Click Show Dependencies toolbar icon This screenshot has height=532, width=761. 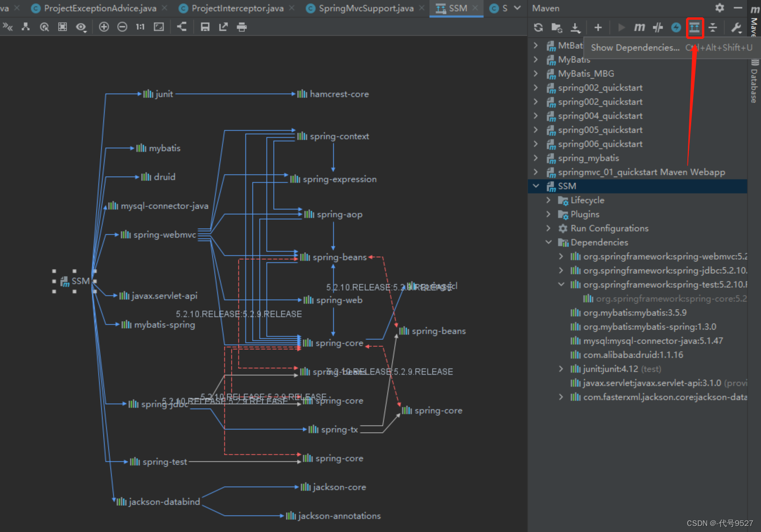[694, 28]
